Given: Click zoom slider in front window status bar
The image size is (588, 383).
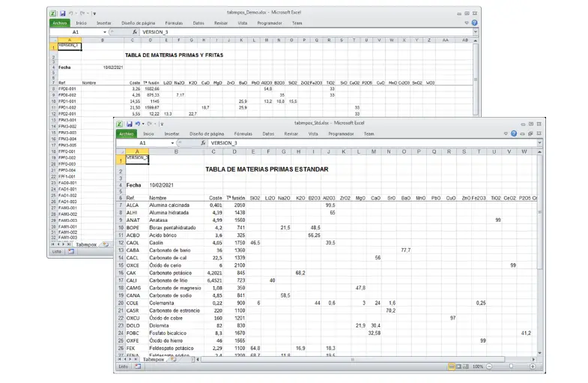Looking at the screenshot, I should tap(510, 367).
